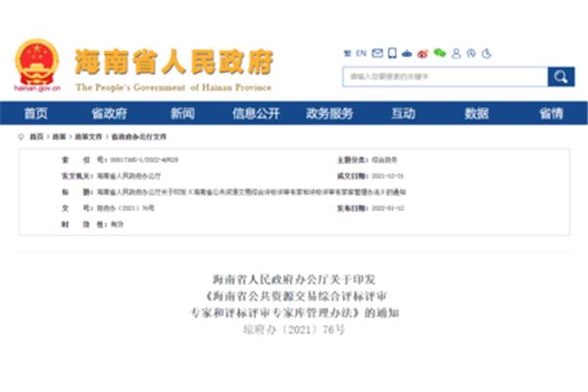The height and width of the screenshot is (392, 588).
Task: Go to 省政府办公厅文件 in the breadcrumb
Action: 139,137
